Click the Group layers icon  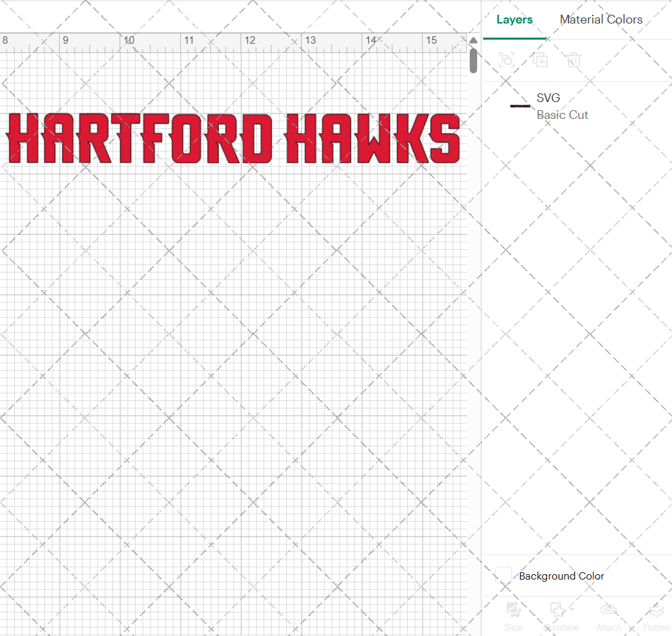pyautogui.click(x=507, y=60)
